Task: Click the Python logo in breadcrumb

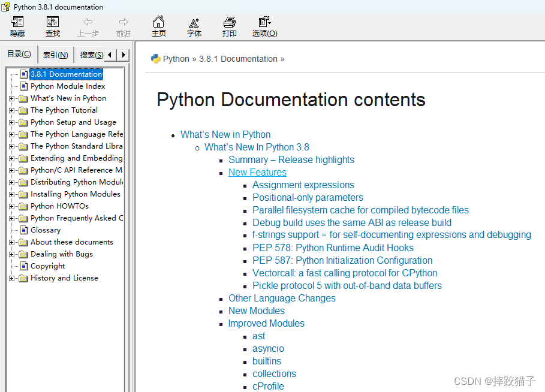Action: (x=155, y=59)
